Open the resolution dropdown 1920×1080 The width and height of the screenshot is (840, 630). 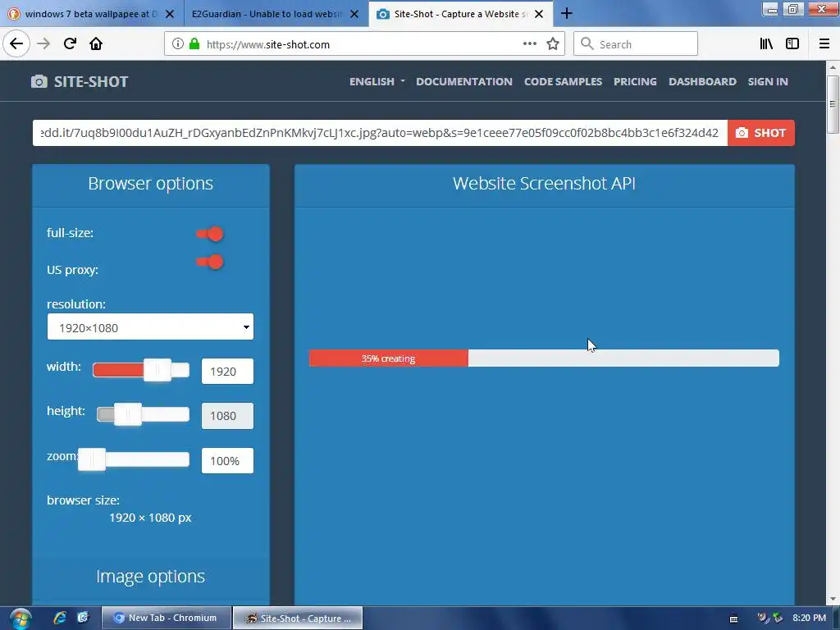tap(150, 326)
